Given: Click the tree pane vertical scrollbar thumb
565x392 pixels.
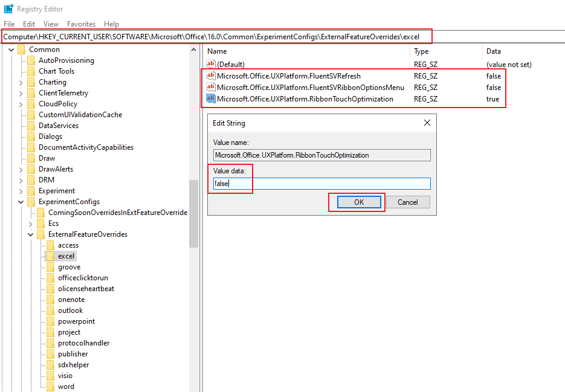Looking at the screenshot, I should pyautogui.click(x=194, y=214).
